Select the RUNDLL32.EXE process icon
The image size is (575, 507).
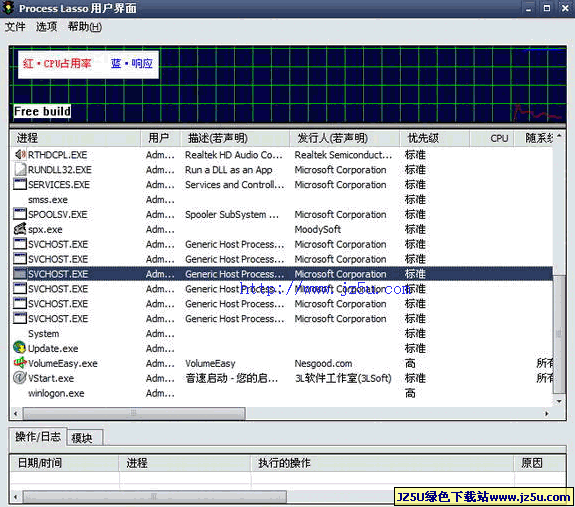[x=20, y=169]
